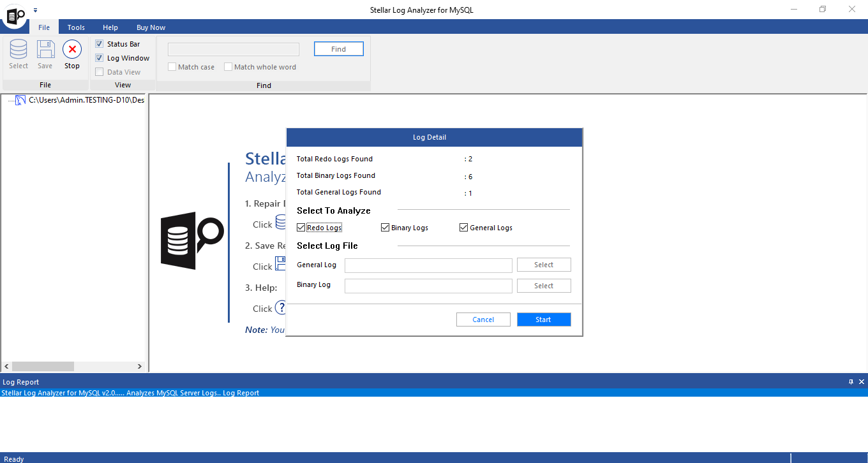The height and width of the screenshot is (463, 868).
Task: Uncheck the Binary Logs checkbox
Action: pyautogui.click(x=385, y=228)
